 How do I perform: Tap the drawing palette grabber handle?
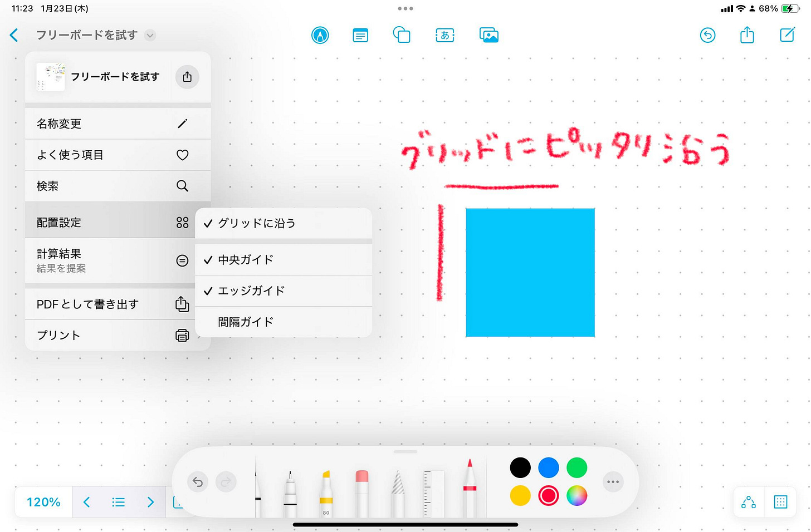[x=405, y=452]
